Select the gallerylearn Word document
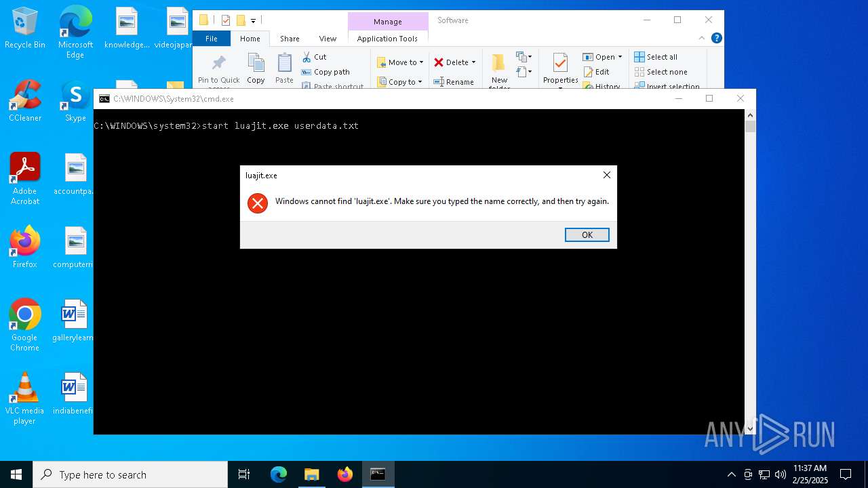 pos(73,321)
